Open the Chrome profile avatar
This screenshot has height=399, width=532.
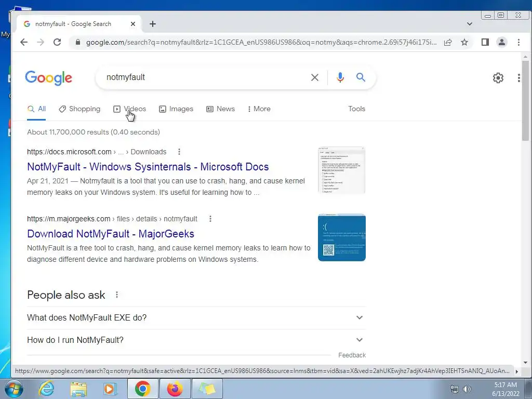click(501, 42)
